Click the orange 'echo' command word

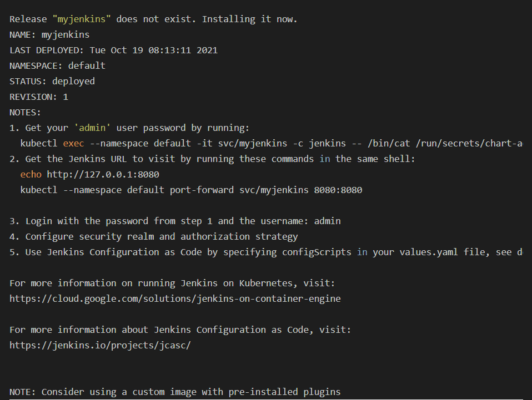point(31,175)
